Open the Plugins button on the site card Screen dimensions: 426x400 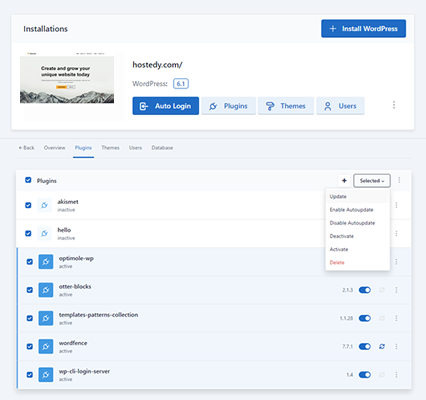click(x=229, y=106)
